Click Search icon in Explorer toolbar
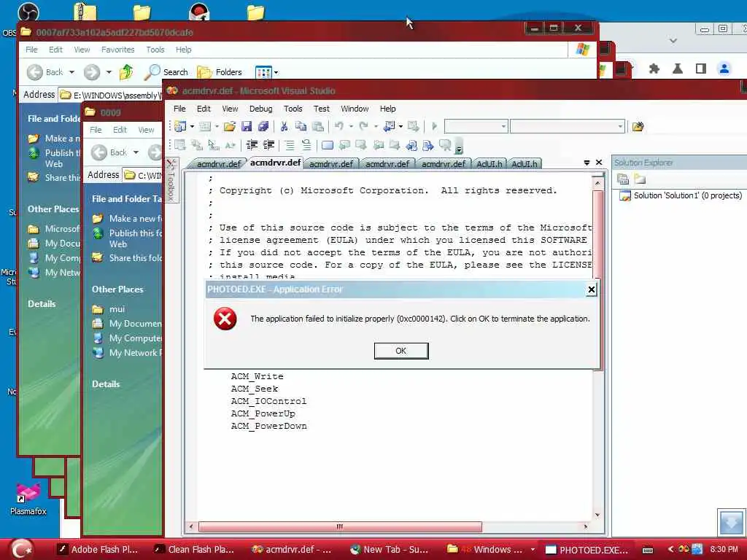The width and height of the screenshot is (747, 560). [x=152, y=72]
